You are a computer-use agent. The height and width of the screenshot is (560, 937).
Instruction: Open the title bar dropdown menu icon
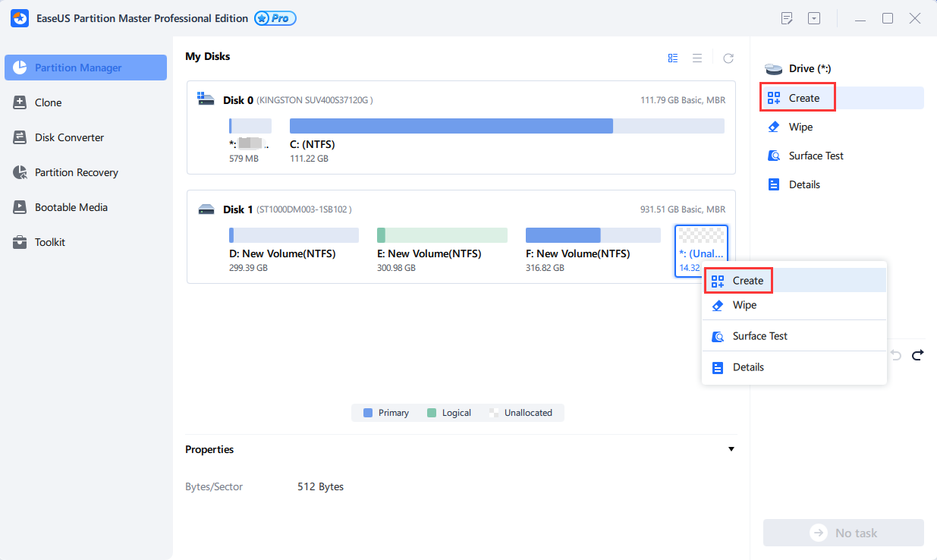pyautogui.click(x=814, y=18)
